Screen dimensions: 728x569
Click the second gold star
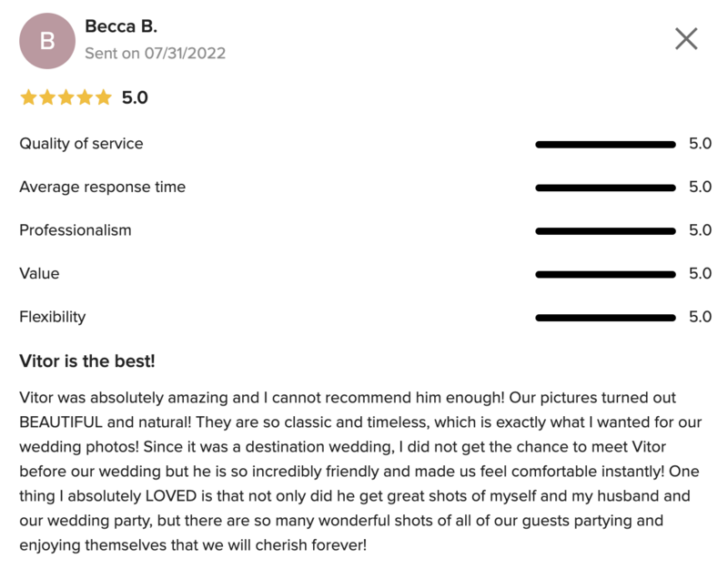pos(47,97)
